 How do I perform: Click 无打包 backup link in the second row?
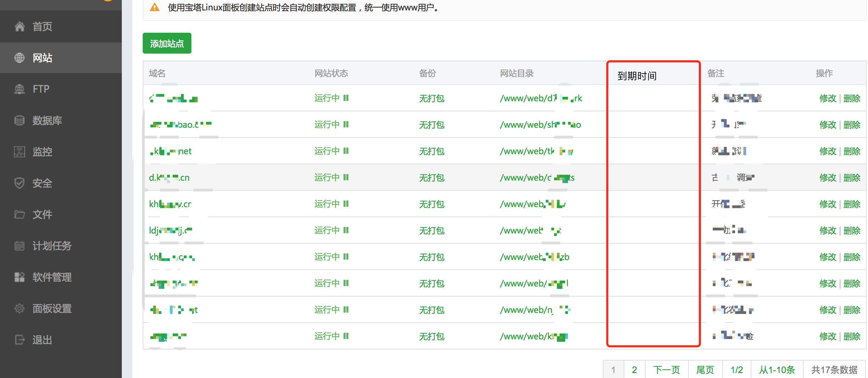click(x=432, y=125)
